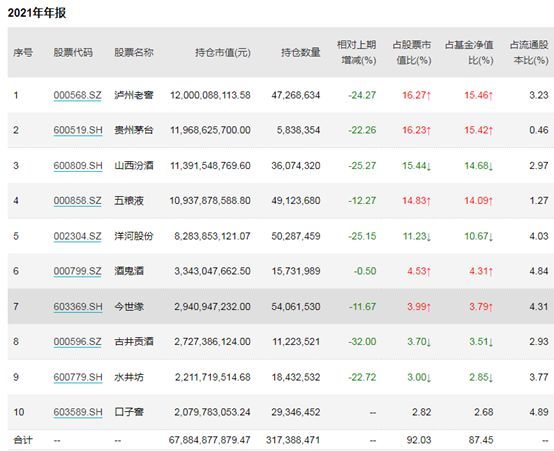Select market value 2,211,719,514.68

[x=213, y=377]
